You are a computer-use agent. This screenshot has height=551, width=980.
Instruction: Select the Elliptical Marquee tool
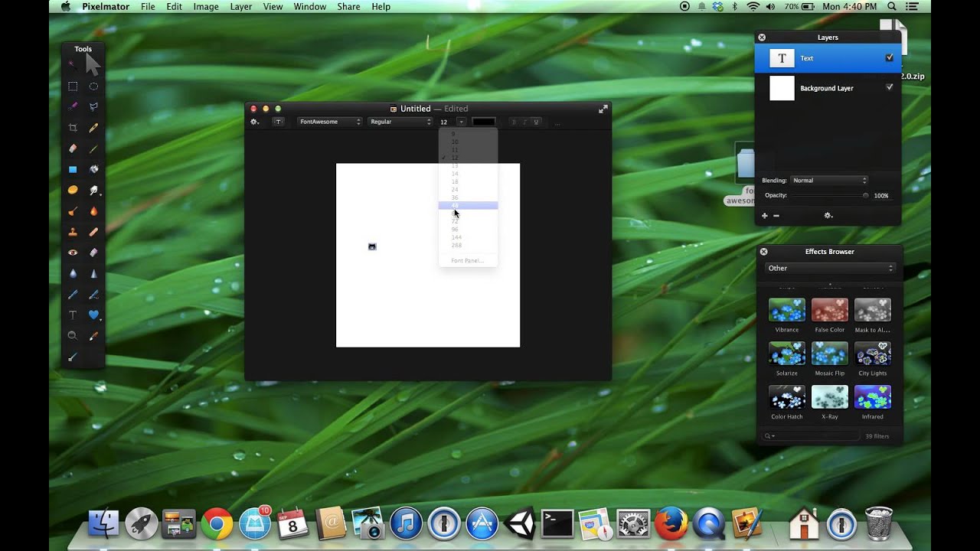point(93,86)
